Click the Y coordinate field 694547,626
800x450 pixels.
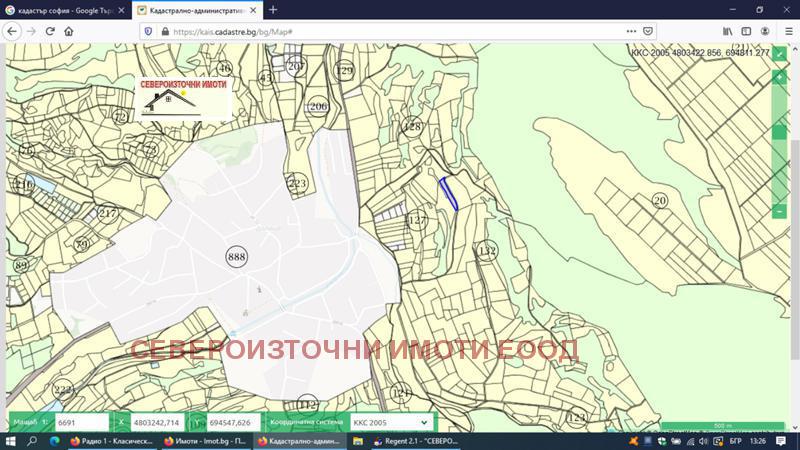(x=234, y=423)
